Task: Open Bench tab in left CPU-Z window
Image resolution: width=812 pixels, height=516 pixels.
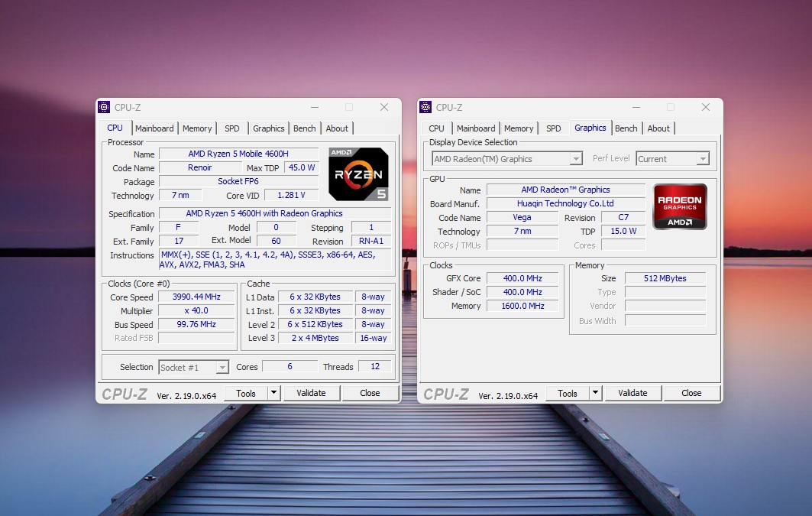Action: (305, 128)
